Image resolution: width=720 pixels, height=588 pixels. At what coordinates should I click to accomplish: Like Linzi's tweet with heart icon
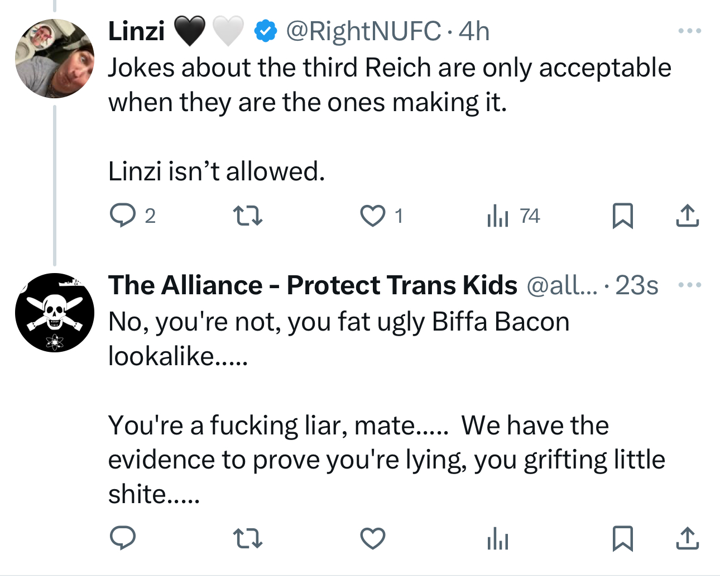372,216
